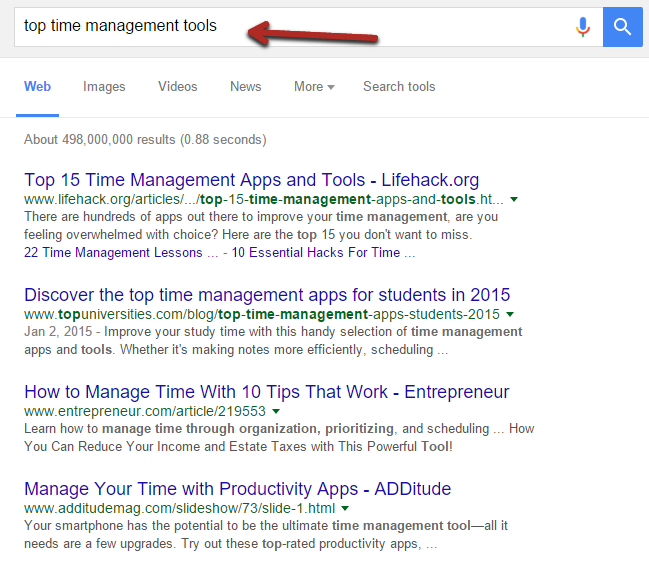Screen dimensions: 649x562
Task: Open the dropdown arrow beside lifehack.org URL
Action: coord(514,199)
